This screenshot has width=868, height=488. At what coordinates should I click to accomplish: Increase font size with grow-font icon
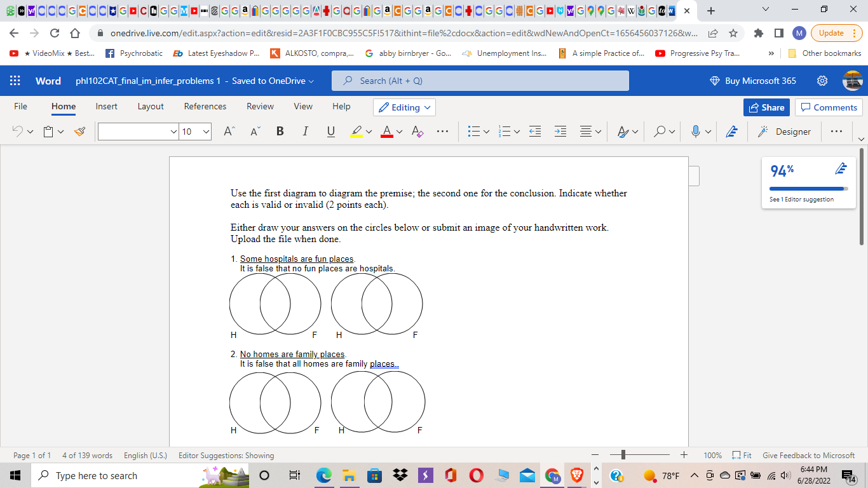click(x=229, y=132)
